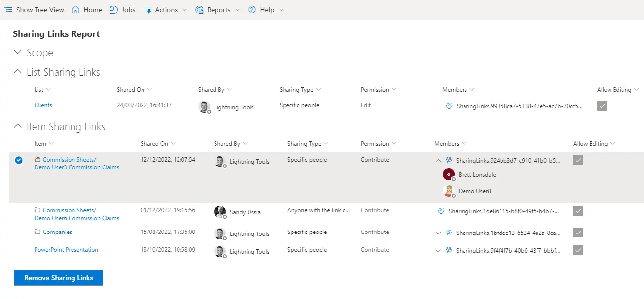The width and height of the screenshot is (644, 299).
Task: Collapse the List Sharing Links section
Action: pos(18,72)
